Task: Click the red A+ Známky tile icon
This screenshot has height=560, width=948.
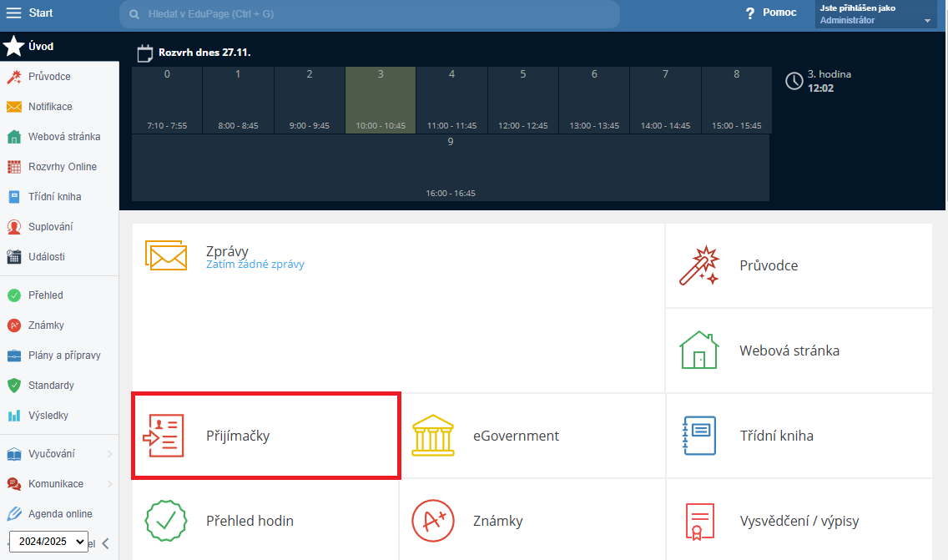Action: pos(433,521)
